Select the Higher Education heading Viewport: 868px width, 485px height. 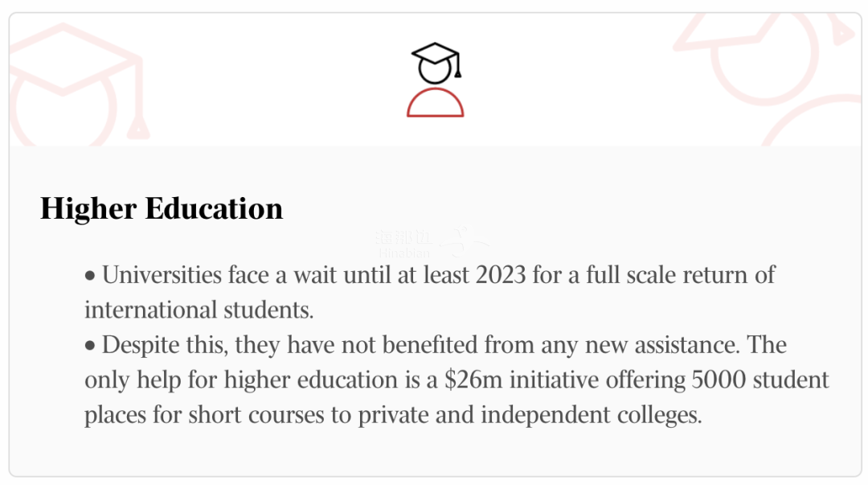(162, 209)
